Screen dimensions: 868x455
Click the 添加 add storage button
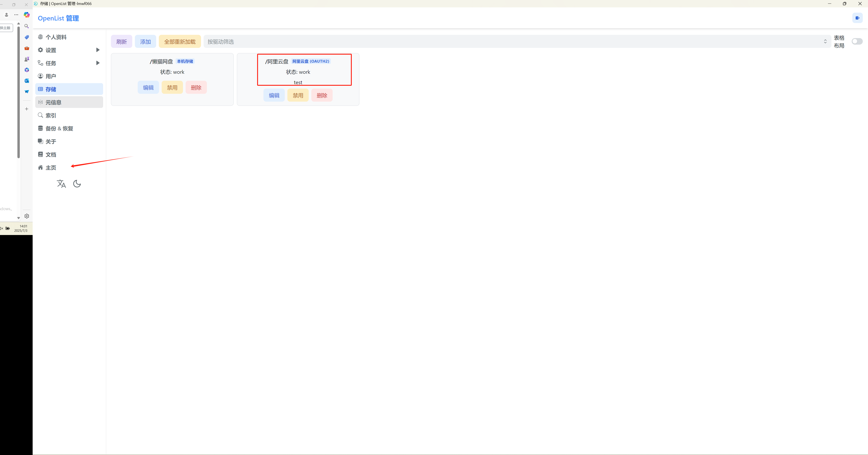pyautogui.click(x=146, y=42)
